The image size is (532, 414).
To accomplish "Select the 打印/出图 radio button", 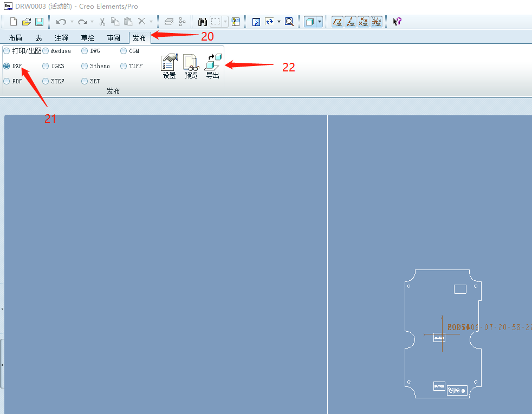I will pyautogui.click(x=7, y=51).
